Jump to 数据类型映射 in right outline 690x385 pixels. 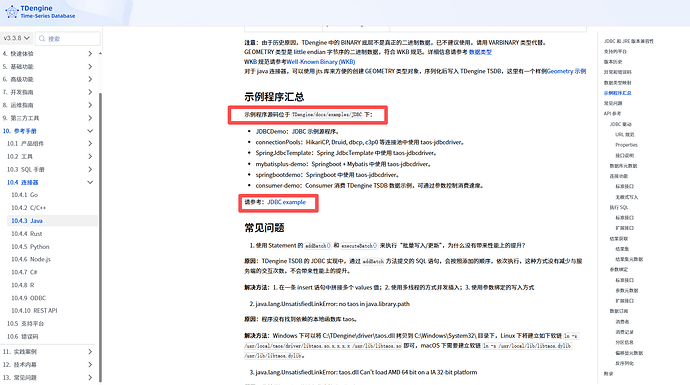click(x=617, y=83)
